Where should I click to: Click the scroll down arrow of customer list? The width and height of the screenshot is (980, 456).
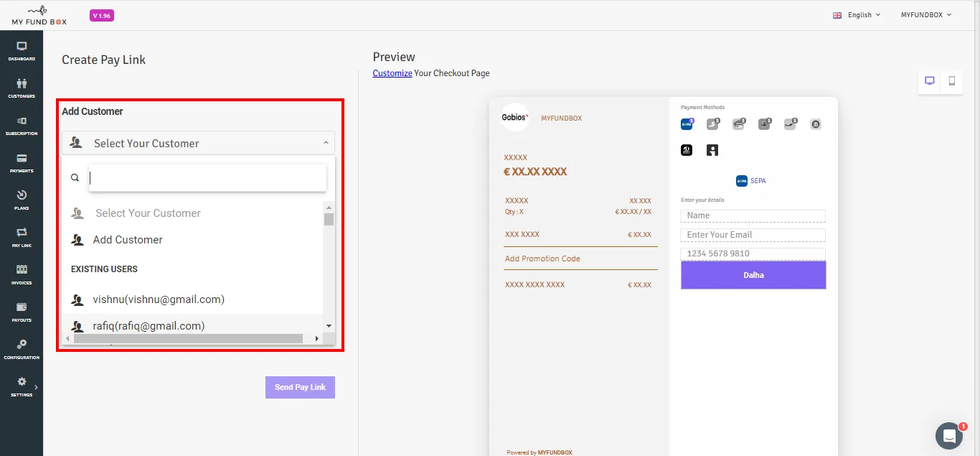[x=329, y=326]
